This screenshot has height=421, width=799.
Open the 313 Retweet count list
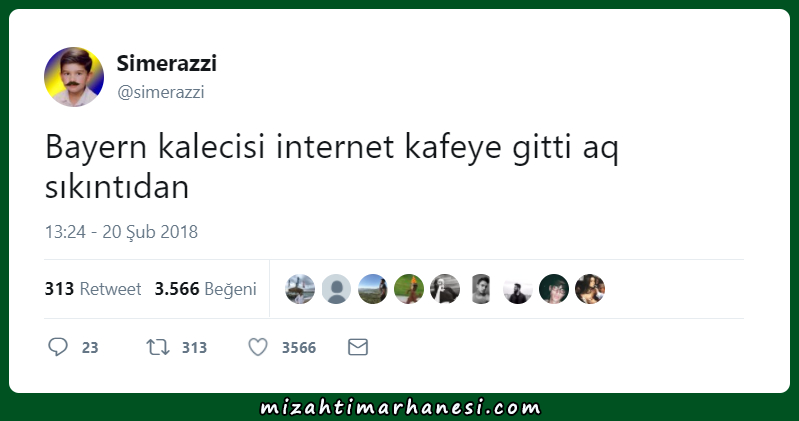[93, 289]
